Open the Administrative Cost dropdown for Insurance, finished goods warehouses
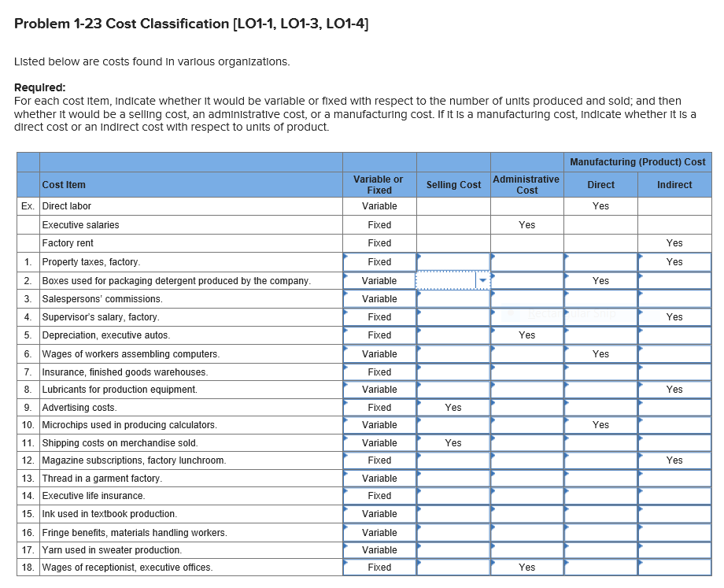 click(526, 371)
